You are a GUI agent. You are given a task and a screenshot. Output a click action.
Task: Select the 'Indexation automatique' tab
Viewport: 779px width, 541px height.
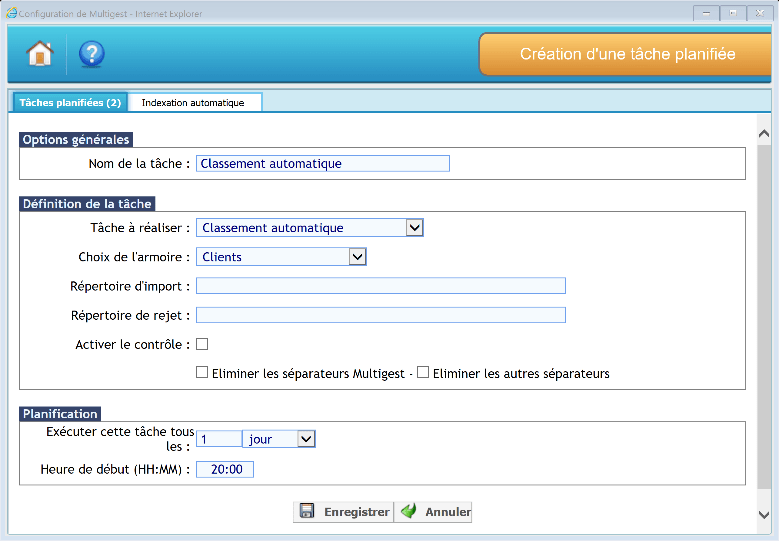193,102
